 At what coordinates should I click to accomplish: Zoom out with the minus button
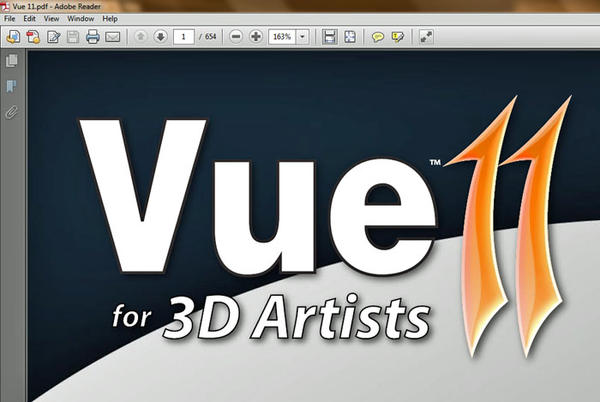pos(236,37)
